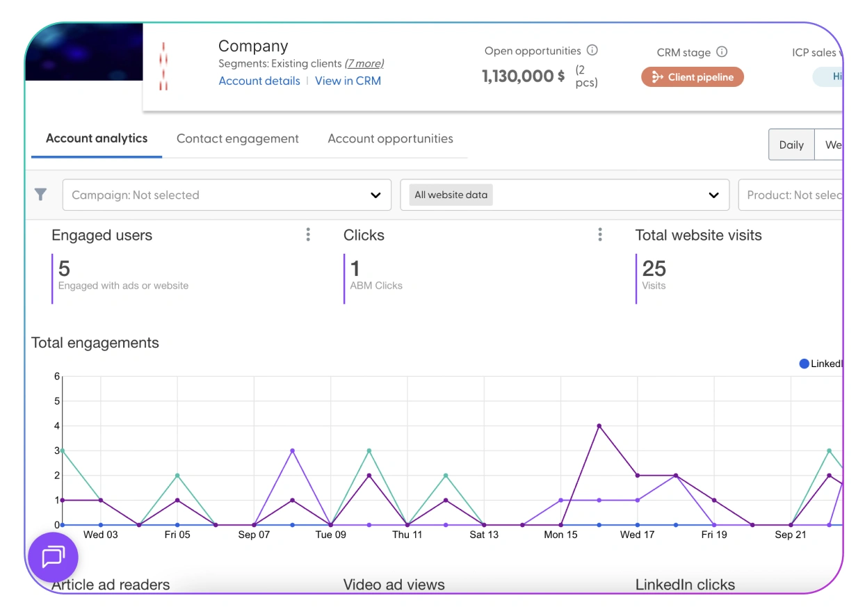
Task: Switch to the Account opportunities tab
Action: (x=390, y=138)
